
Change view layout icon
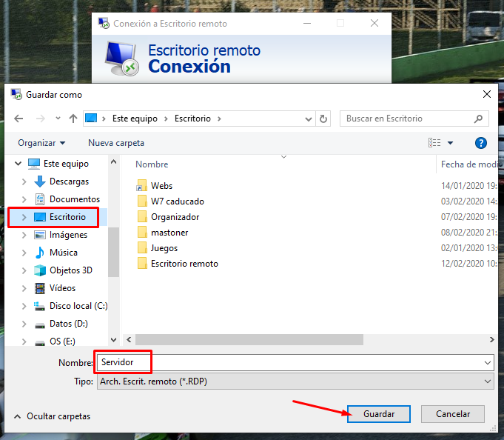coord(434,143)
